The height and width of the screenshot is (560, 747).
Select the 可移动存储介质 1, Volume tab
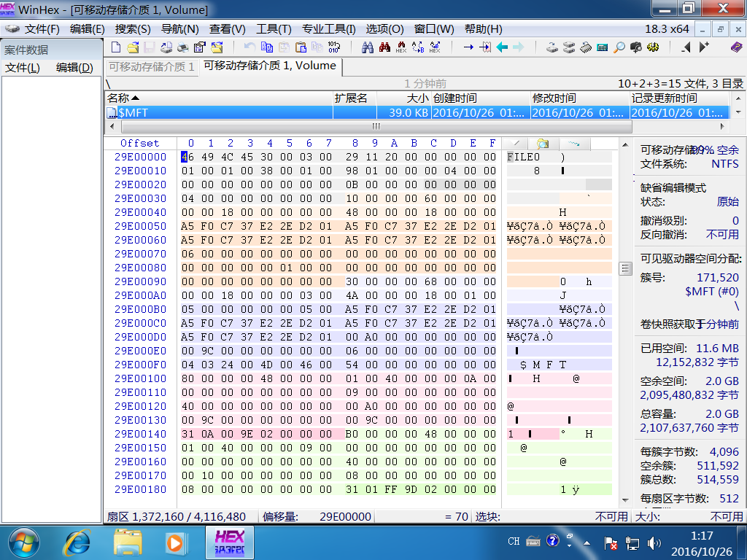pos(270,66)
